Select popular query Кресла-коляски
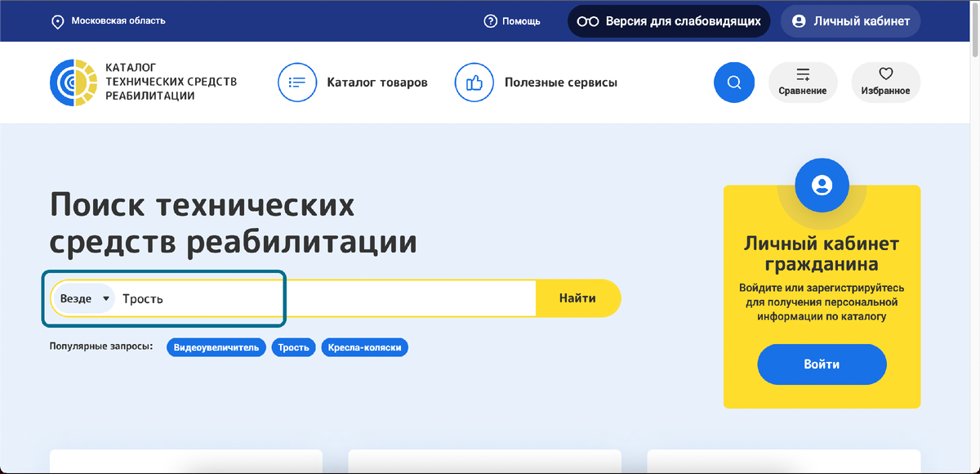 365,347
